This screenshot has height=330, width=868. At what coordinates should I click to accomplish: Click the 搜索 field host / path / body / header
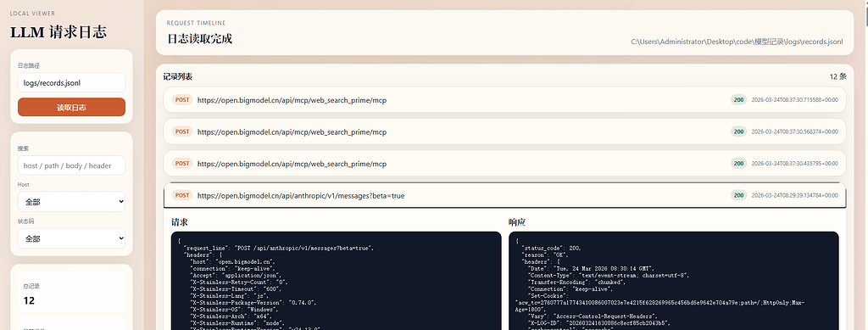point(71,165)
